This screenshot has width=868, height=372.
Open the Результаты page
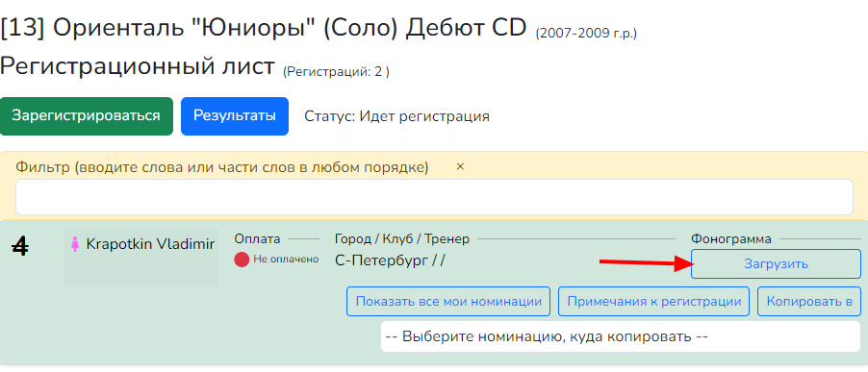[234, 116]
